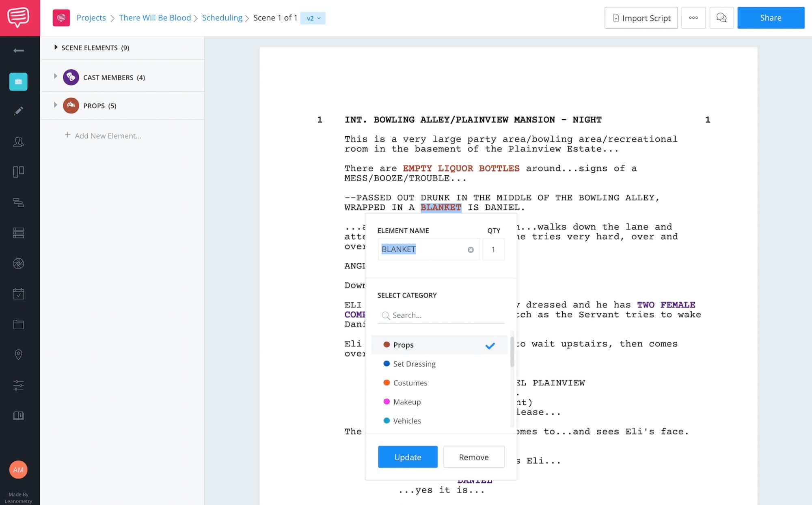812x505 pixels.
Task: Select the Costumes category
Action: point(439,383)
